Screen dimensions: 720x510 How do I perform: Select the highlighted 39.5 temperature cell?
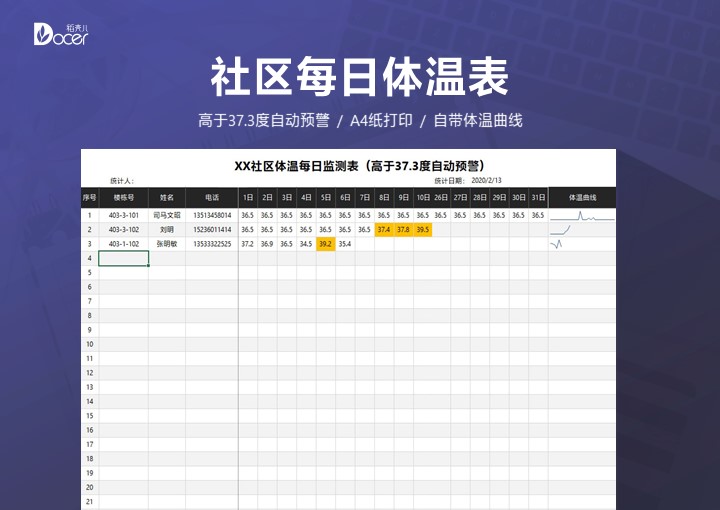pos(422,230)
